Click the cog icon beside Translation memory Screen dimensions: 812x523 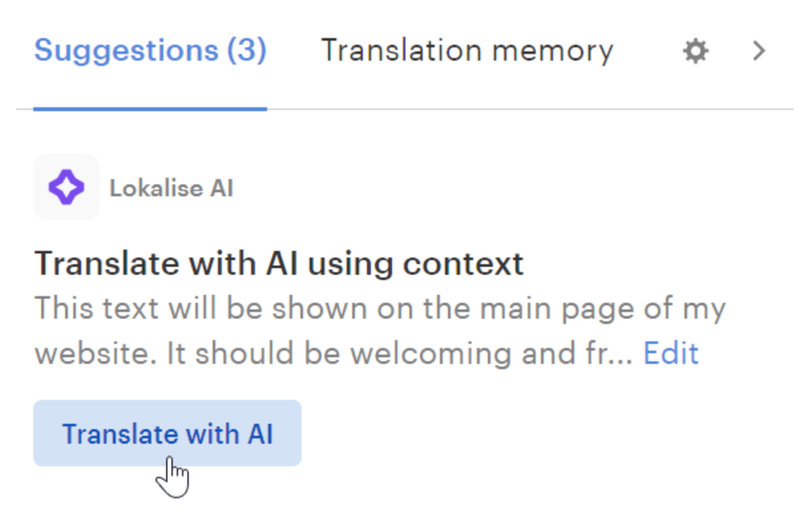click(695, 52)
